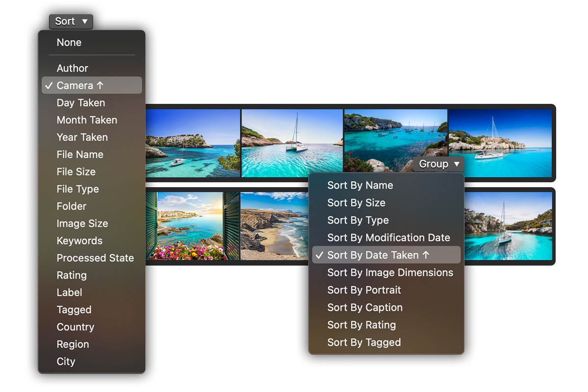The height and width of the screenshot is (392, 588).
Task: Select File Type in Sort menu
Action: point(92,189)
